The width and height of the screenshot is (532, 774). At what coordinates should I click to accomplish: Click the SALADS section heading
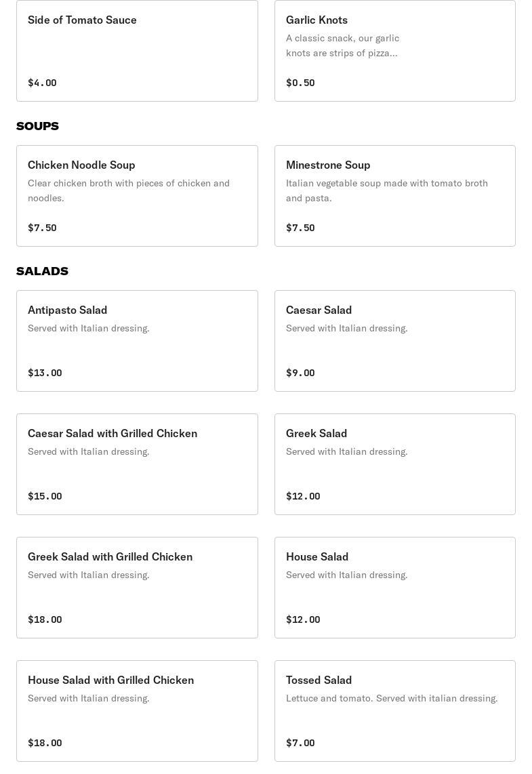[x=42, y=271]
